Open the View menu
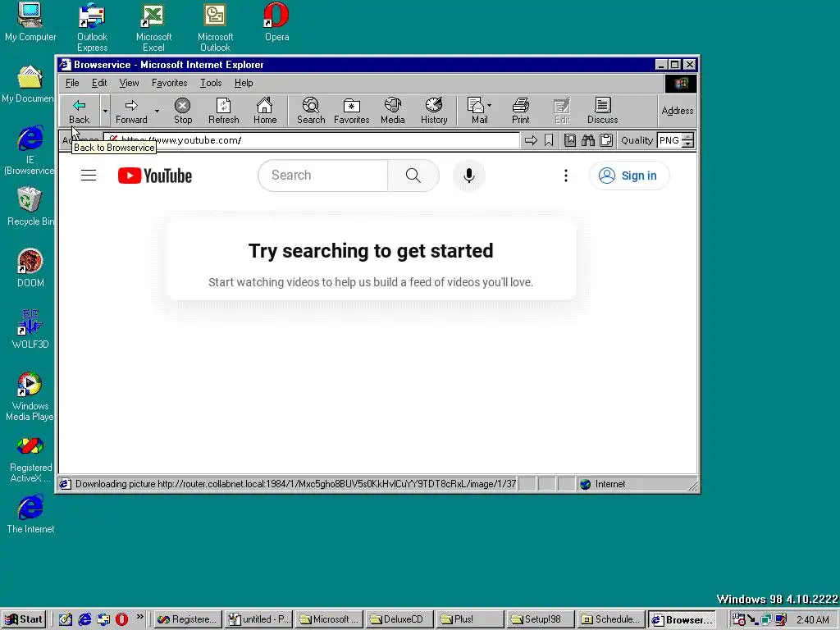The image size is (840, 630). 129,83
